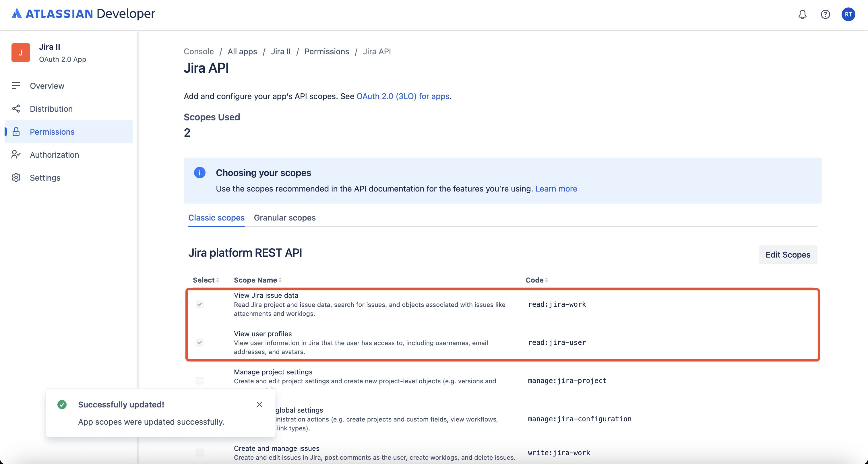The image size is (868, 464).
Task: Click the Authorization person icon in sidebar
Action: click(x=16, y=155)
